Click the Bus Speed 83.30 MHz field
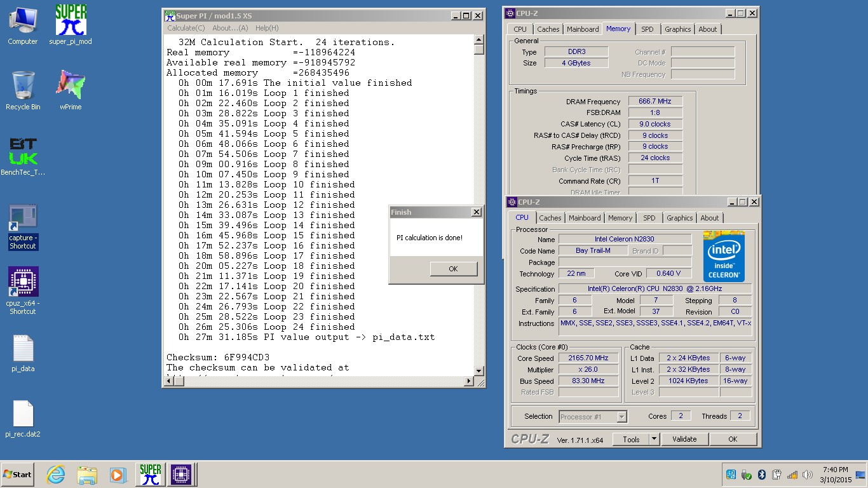 [588, 381]
